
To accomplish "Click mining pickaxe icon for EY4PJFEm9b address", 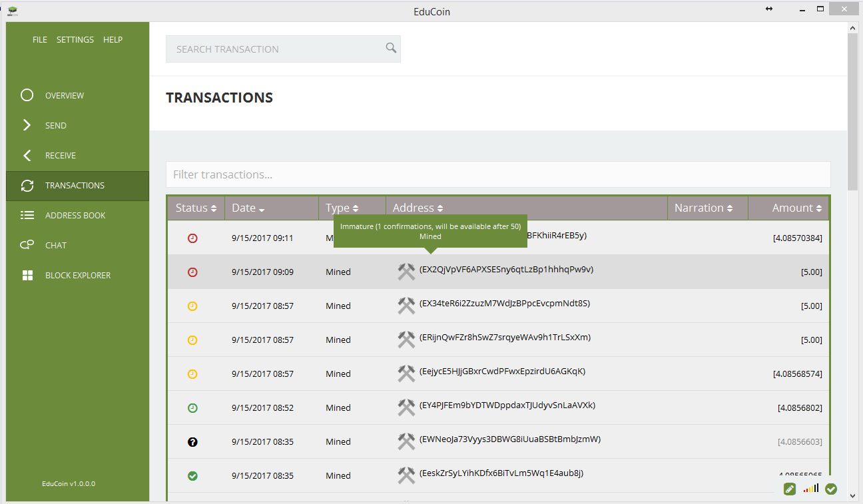I will [x=406, y=407].
